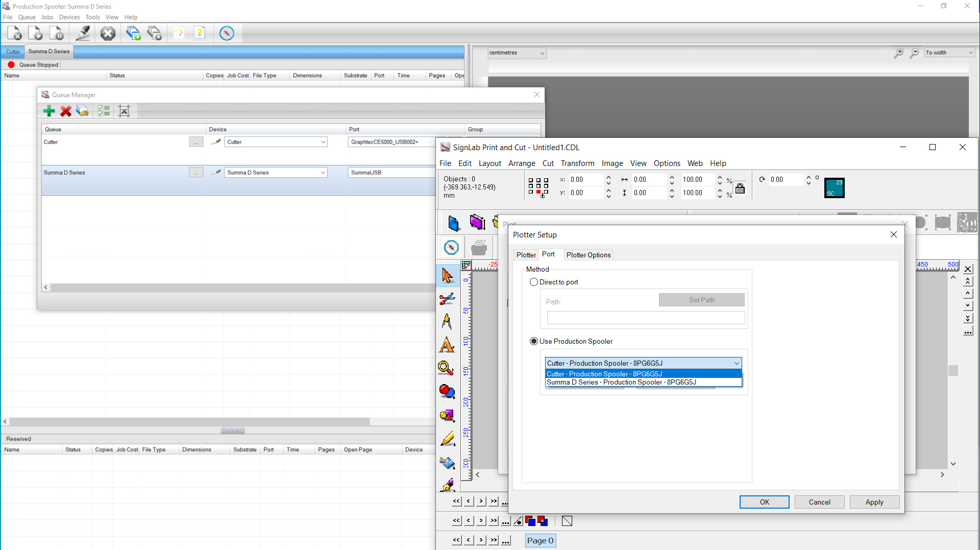Image resolution: width=980 pixels, height=550 pixels.
Task: Open the centimetres units dropdown
Action: coord(517,53)
